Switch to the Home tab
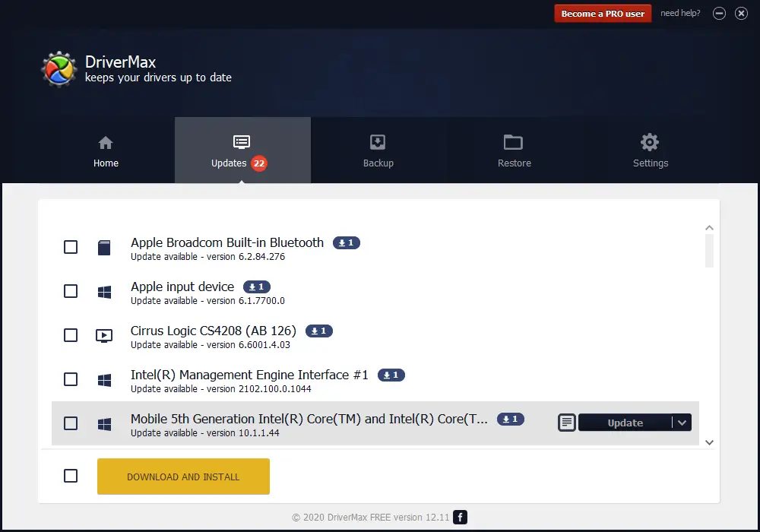760x532 pixels. (106, 150)
